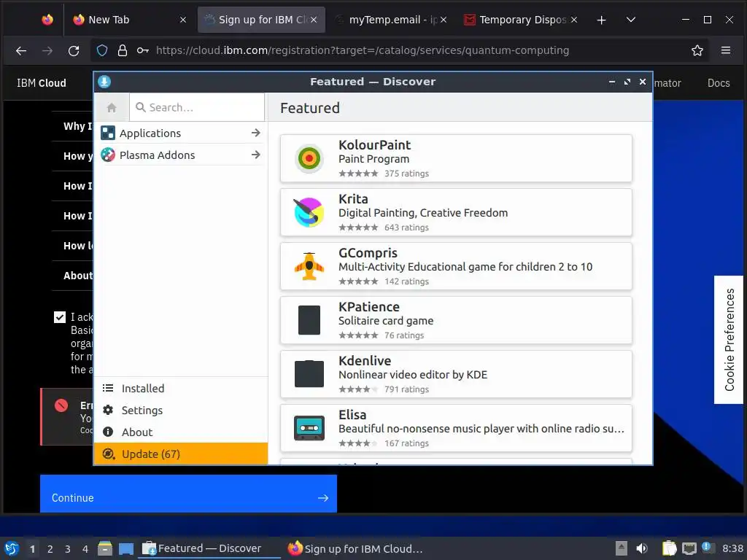This screenshot has width=747, height=560.
Task: Open Update (67) page
Action: 181,454
